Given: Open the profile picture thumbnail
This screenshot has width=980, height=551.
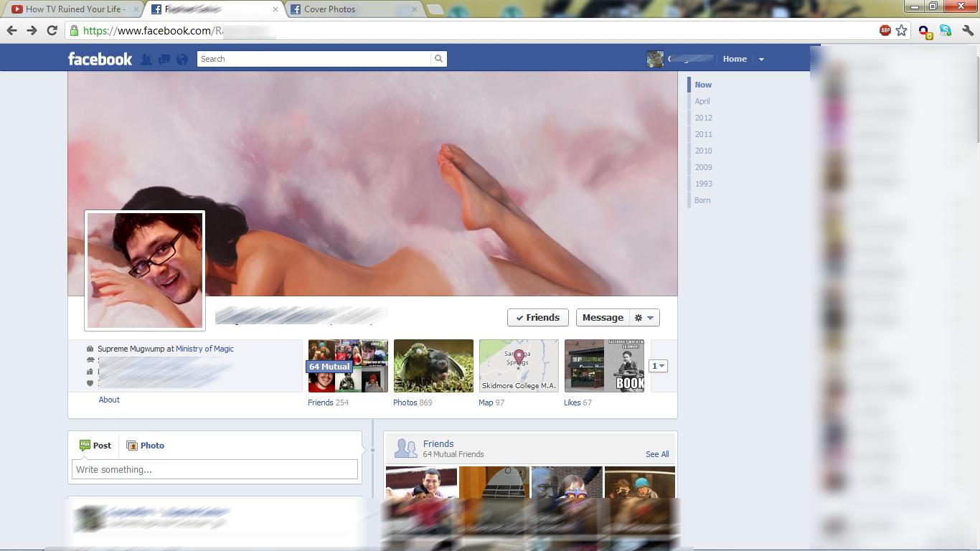Looking at the screenshot, I should tap(145, 270).
